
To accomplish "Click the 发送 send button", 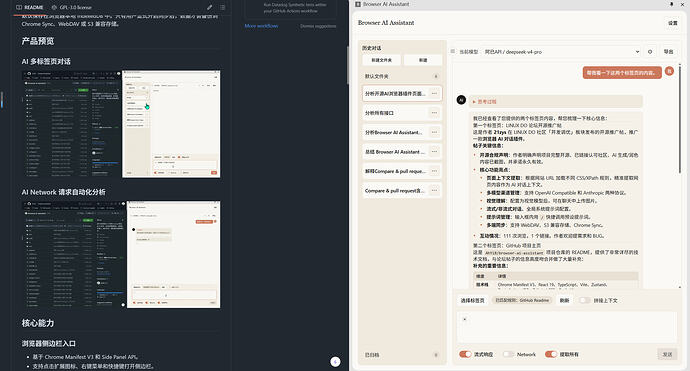I will click(668, 354).
